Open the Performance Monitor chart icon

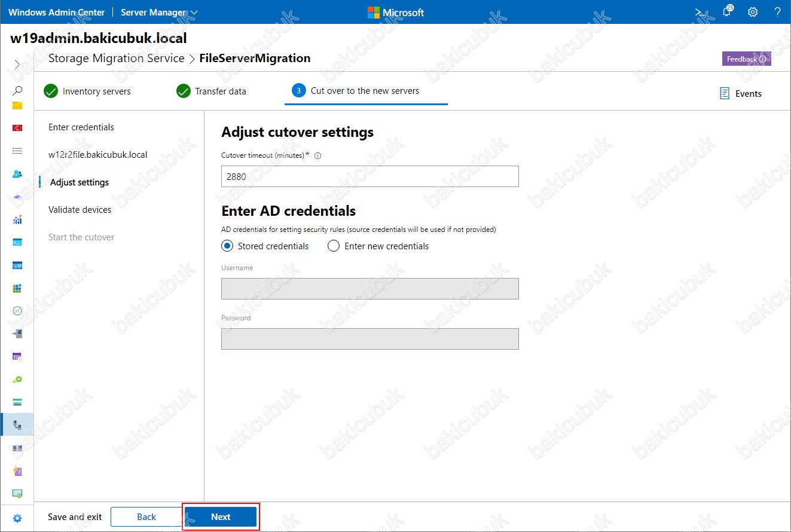tap(17, 219)
